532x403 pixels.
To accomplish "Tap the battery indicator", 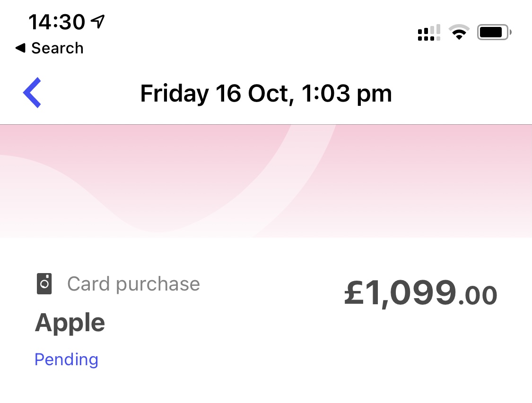I will [494, 33].
